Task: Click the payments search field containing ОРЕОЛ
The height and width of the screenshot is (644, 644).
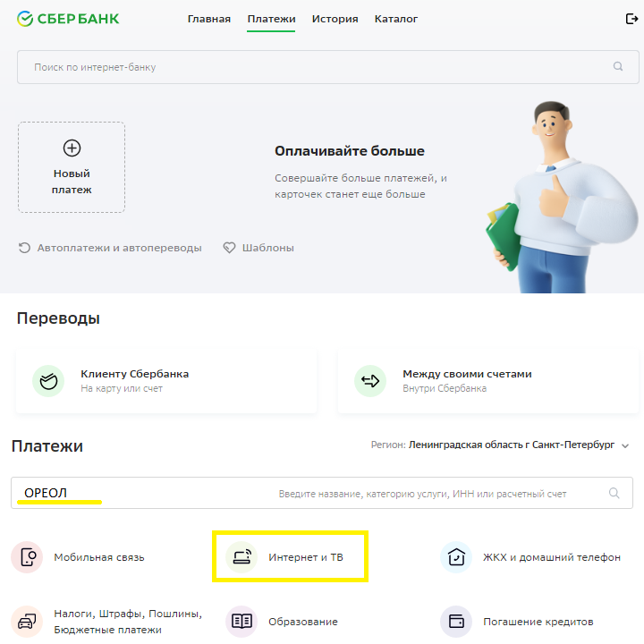Action: (x=322, y=493)
